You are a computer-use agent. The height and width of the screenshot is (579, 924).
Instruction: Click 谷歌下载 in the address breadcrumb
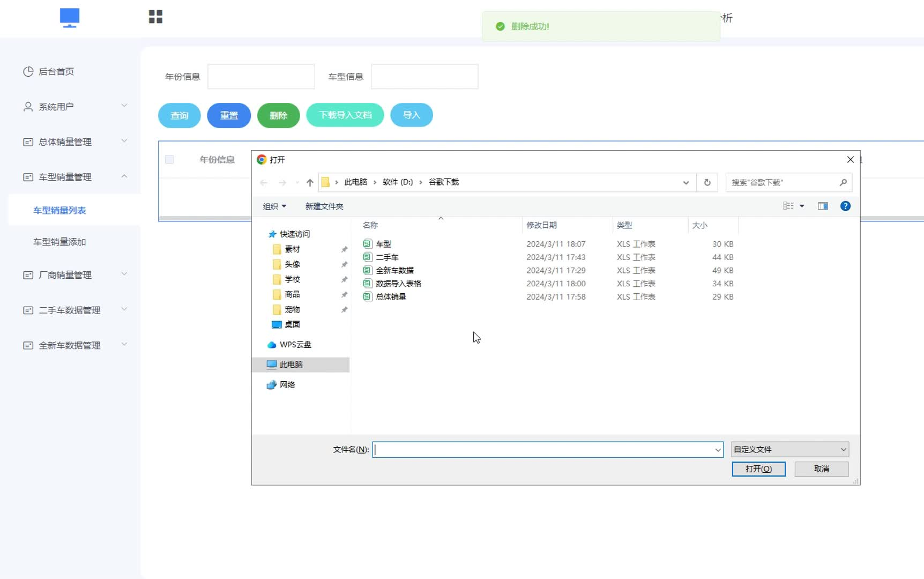click(444, 182)
